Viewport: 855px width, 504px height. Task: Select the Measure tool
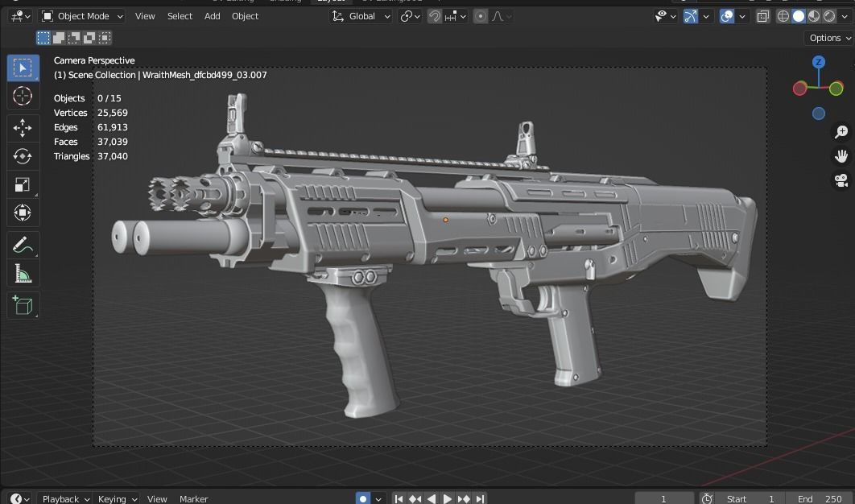click(x=23, y=274)
